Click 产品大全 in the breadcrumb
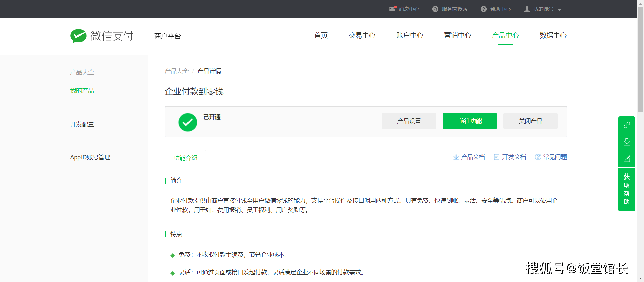Screen dimensions: 644x282 (176, 71)
